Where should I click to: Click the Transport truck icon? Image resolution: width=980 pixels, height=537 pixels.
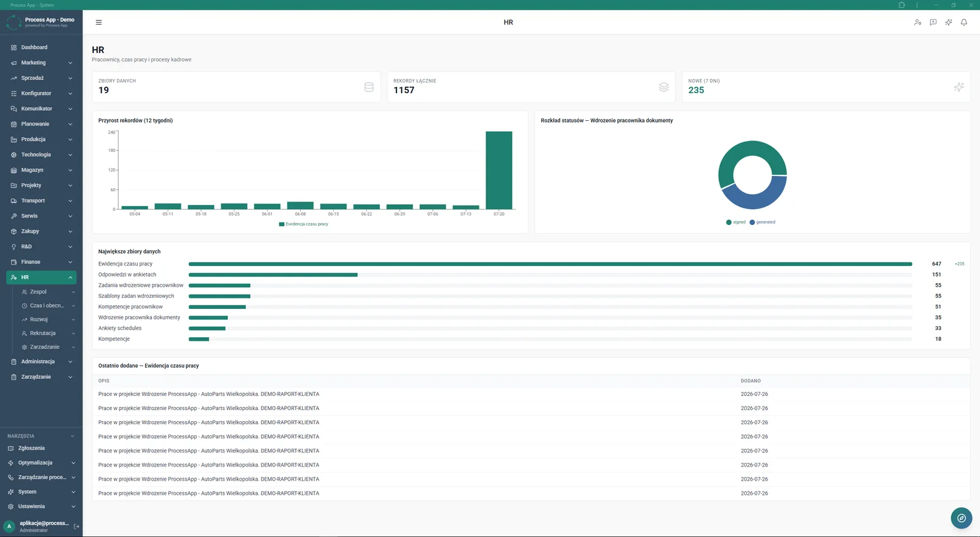click(14, 200)
